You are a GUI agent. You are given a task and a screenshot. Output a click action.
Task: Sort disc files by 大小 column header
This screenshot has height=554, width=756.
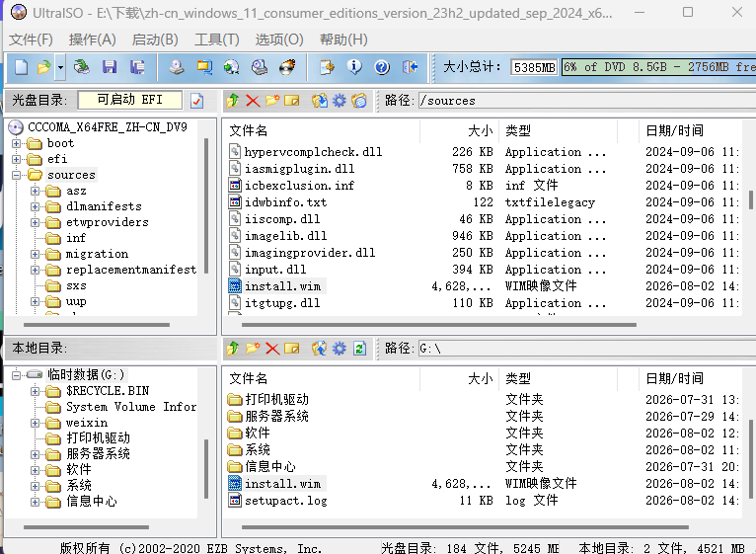point(460,130)
